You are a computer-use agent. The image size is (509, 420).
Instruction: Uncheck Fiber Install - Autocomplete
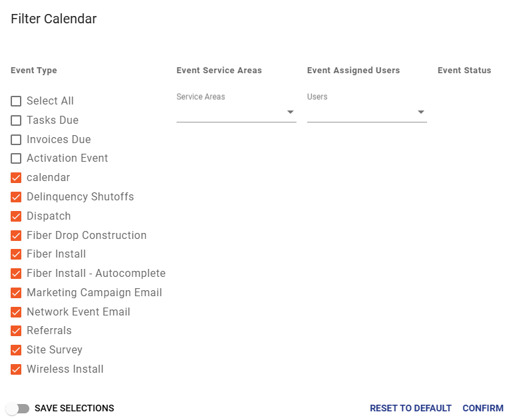click(16, 274)
